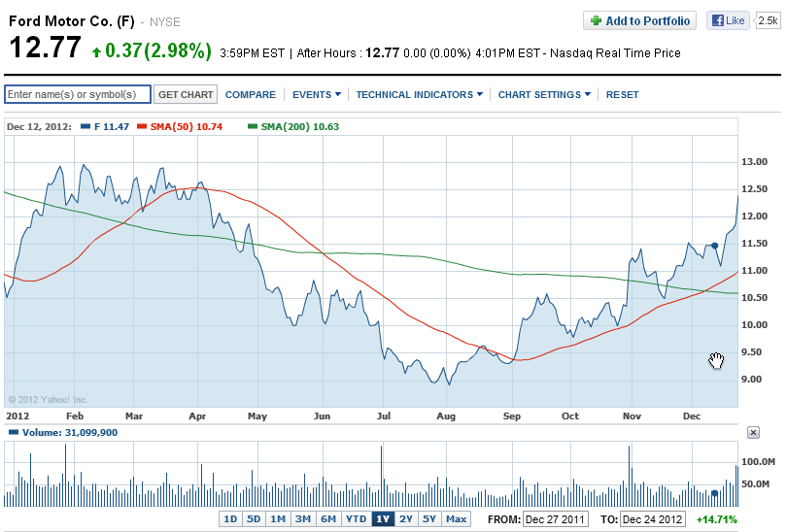The height and width of the screenshot is (532, 787).
Task: Click the volume bar marker for Dec 12
Action: (x=715, y=493)
